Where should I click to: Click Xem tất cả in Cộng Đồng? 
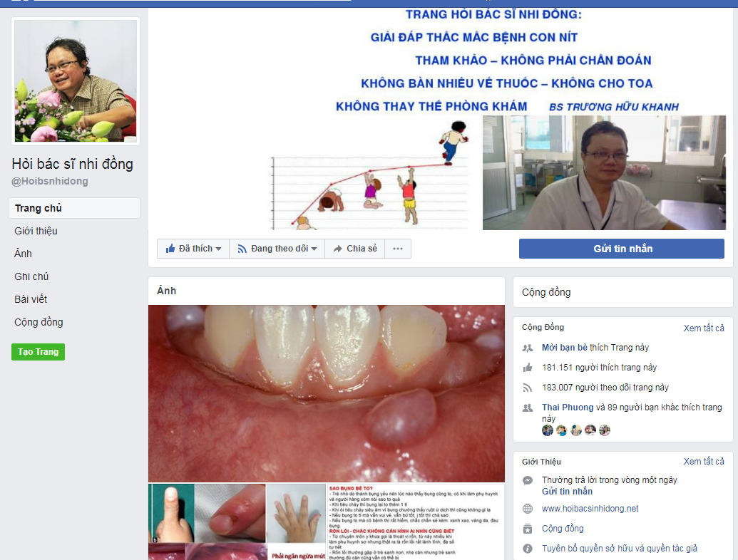click(x=704, y=328)
